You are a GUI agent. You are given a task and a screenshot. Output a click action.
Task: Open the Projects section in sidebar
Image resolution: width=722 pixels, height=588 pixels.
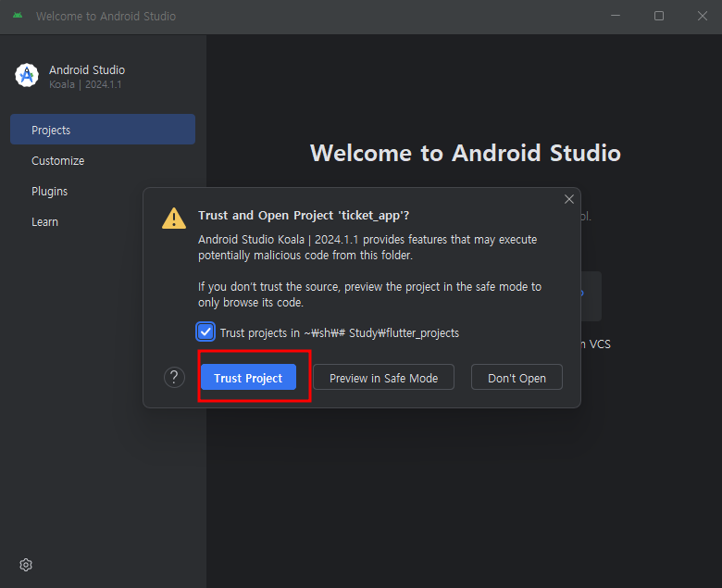tap(103, 130)
